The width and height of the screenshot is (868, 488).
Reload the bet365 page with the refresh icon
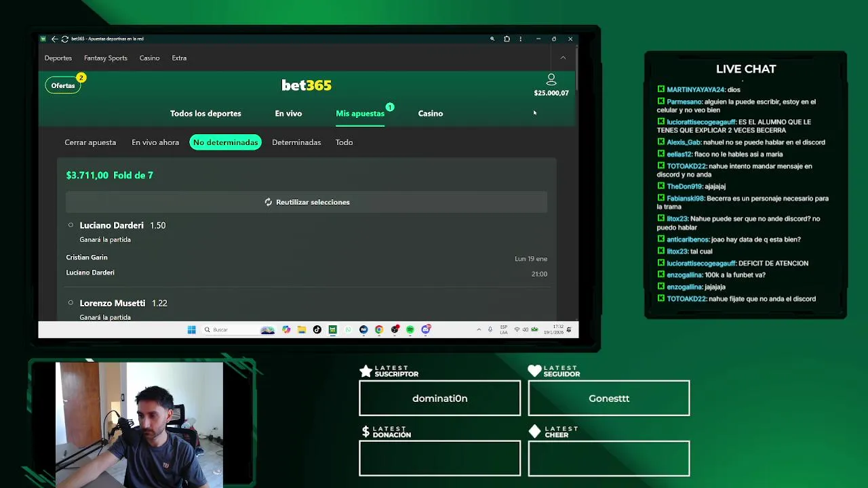(x=64, y=39)
